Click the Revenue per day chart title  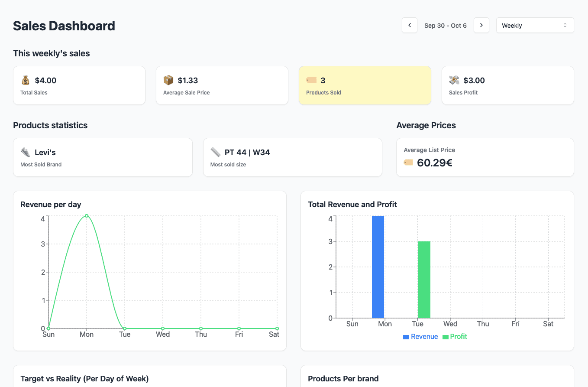51,205
